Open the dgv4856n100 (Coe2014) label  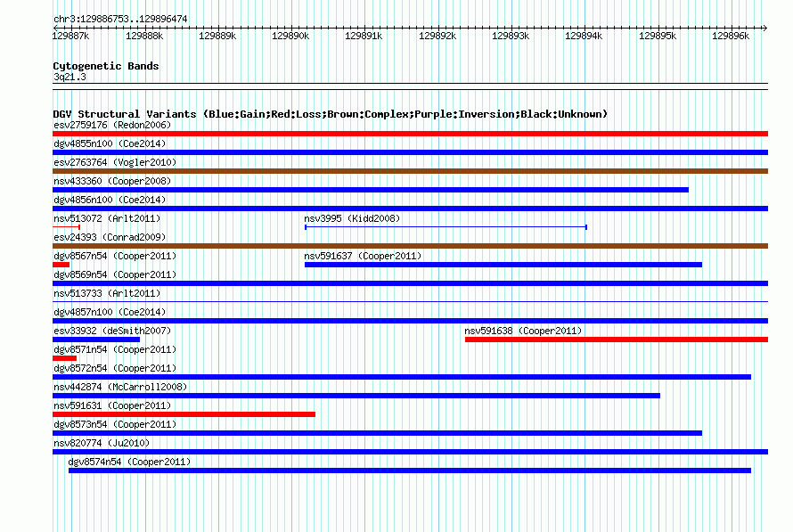[x=110, y=200]
